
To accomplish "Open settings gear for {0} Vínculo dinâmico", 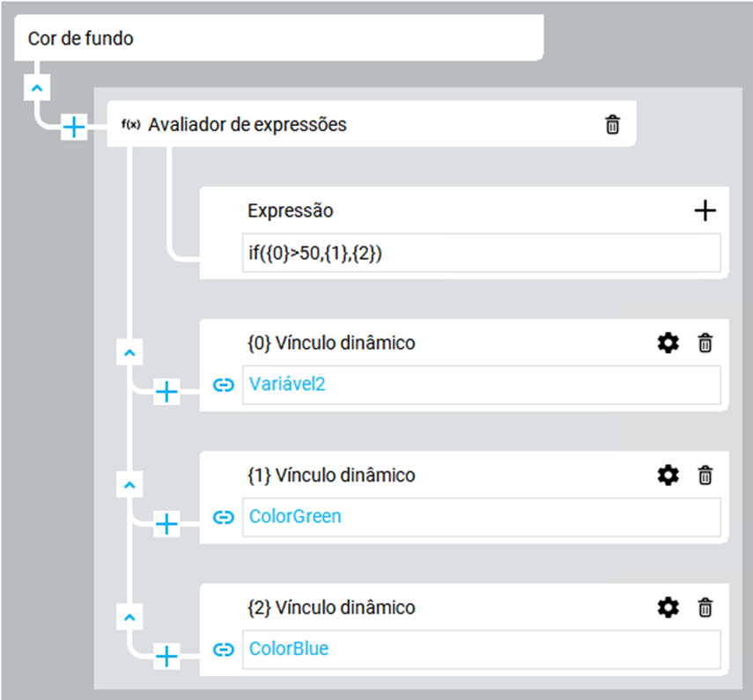I will click(668, 343).
